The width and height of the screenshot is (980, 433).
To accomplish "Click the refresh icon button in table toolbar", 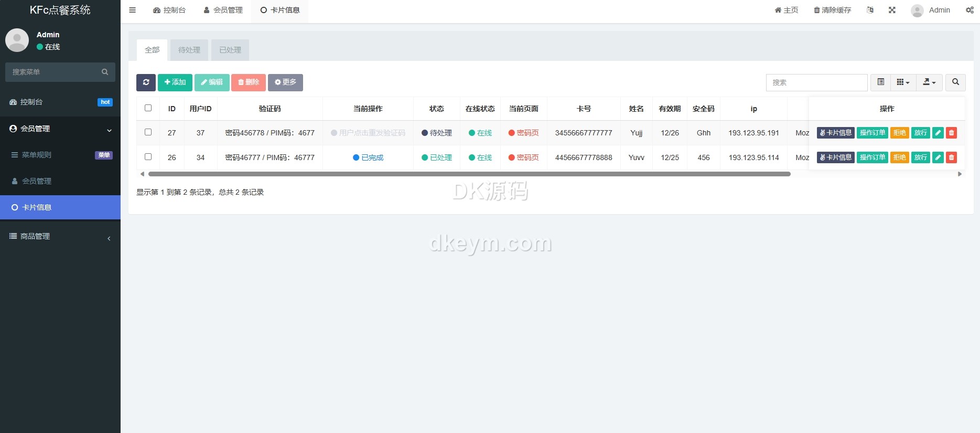I will pyautogui.click(x=146, y=82).
